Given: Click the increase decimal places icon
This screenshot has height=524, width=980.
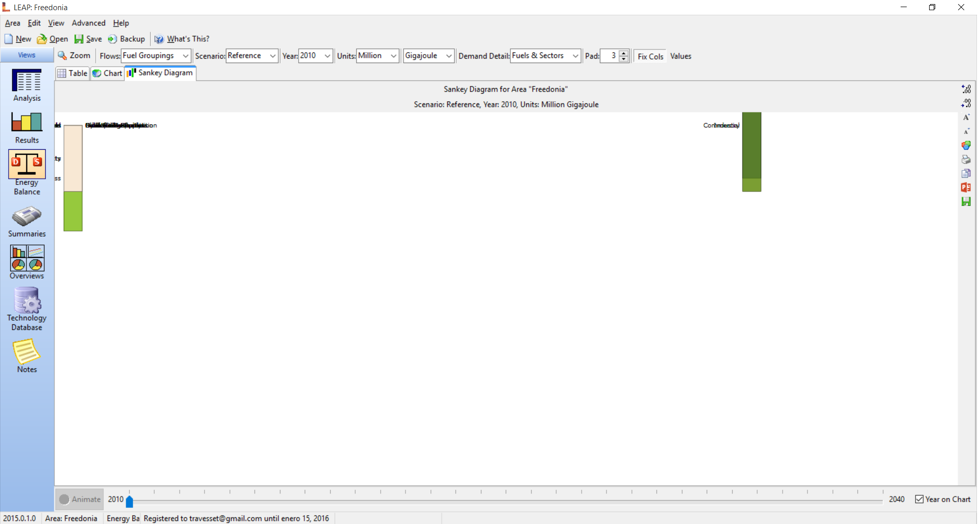Looking at the screenshot, I should [966, 89].
